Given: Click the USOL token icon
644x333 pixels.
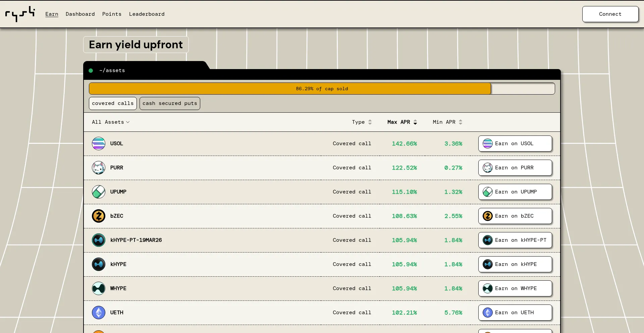Looking at the screenshot, I should [99, 144].
